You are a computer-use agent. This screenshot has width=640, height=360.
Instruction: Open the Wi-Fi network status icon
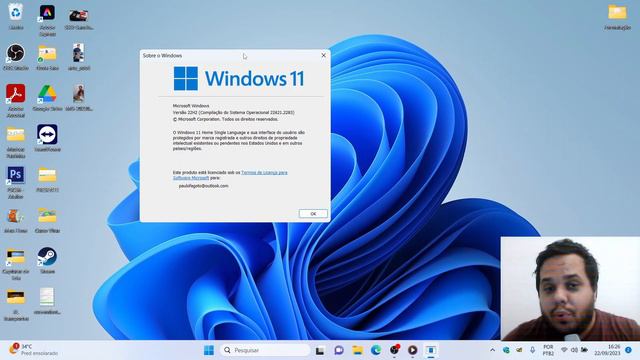pos(564,350)
